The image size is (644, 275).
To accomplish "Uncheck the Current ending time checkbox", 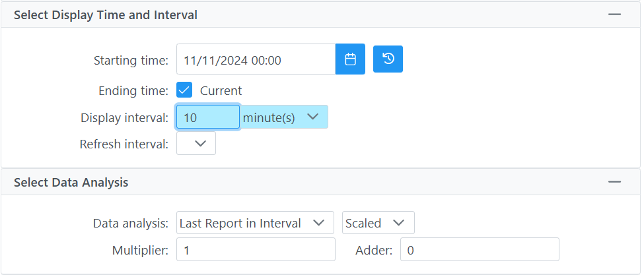I will pos(184,90).
